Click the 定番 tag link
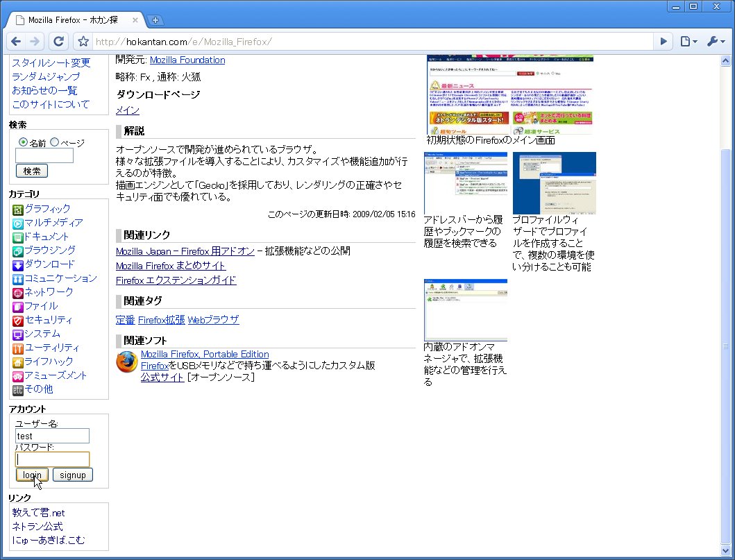The height and width of the screenshot is (560, 735). pos(125,320)
